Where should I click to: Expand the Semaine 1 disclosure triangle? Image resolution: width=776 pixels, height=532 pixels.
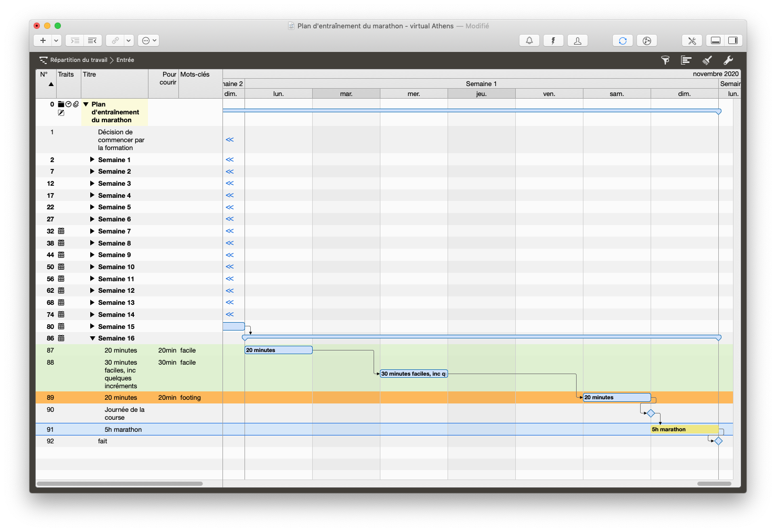point(92,159)
